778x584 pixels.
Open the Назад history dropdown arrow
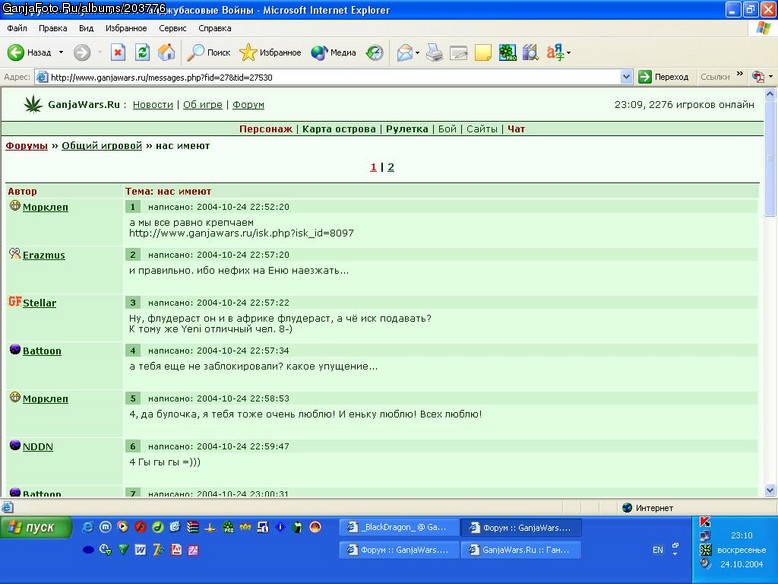[61, 52]
